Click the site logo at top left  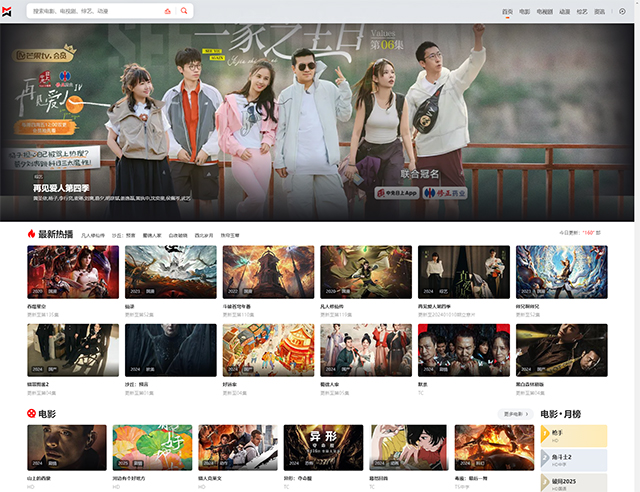pyautogui.click(x=7, y=11)
